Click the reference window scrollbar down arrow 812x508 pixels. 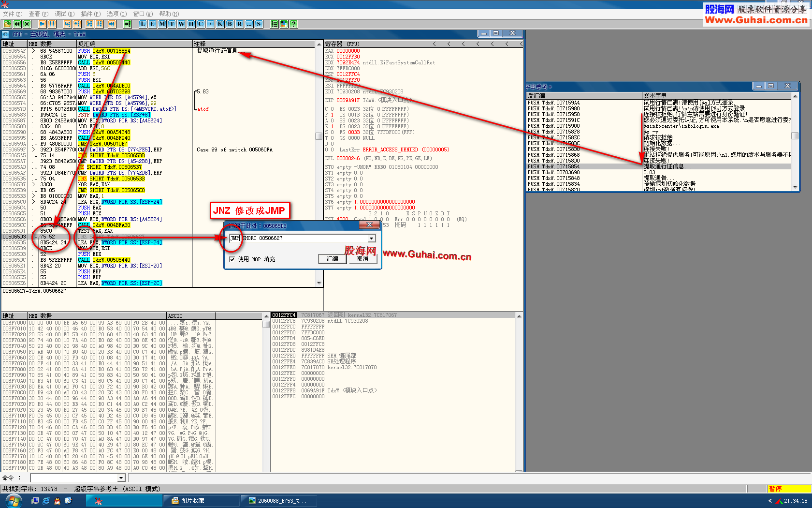click(795, 187)
